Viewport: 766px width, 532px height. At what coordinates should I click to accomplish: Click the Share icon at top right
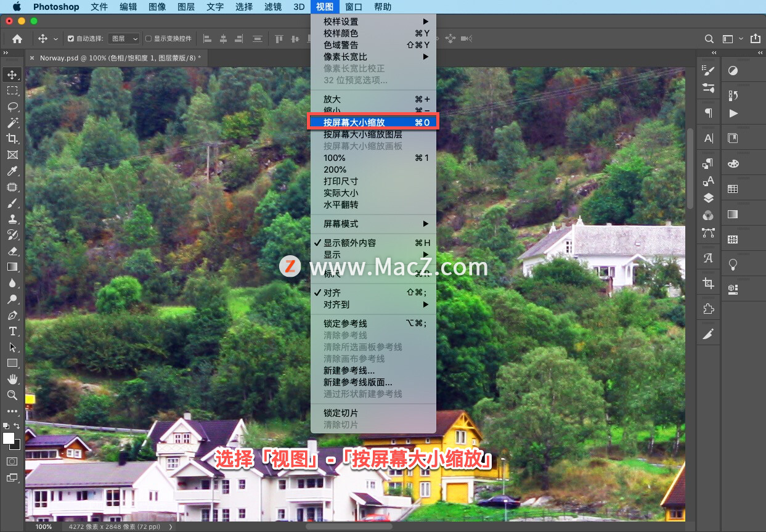coord(756,38)
